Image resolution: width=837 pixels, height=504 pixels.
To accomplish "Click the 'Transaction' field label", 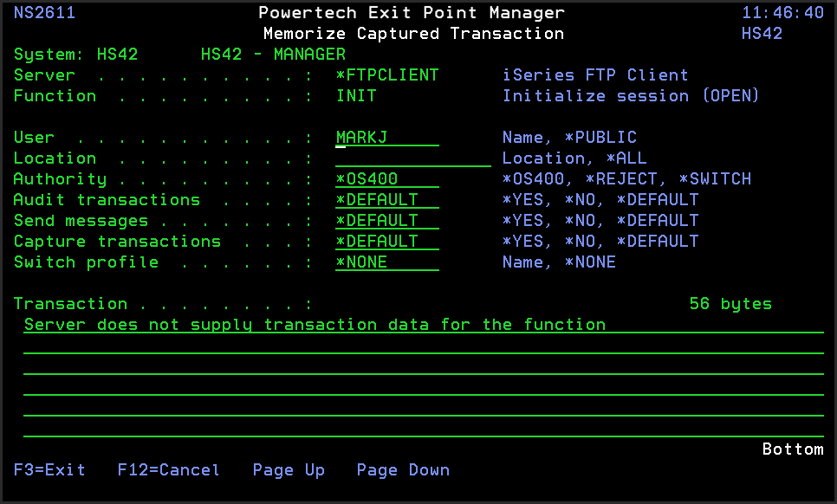I will click(70, 304).
